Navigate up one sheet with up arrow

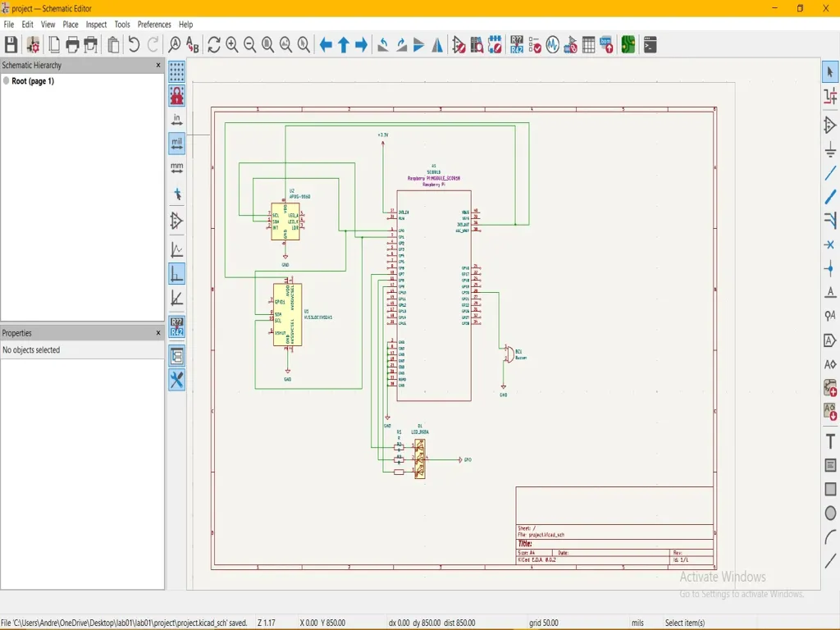344,45
